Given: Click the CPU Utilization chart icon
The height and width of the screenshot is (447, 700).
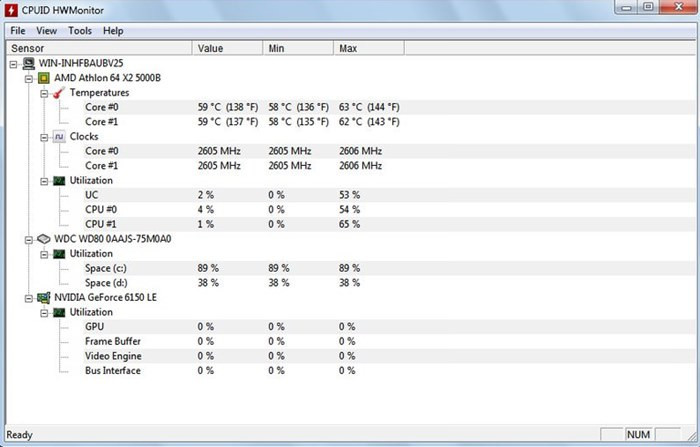Looking at the screenshot, I should [59, 181].
